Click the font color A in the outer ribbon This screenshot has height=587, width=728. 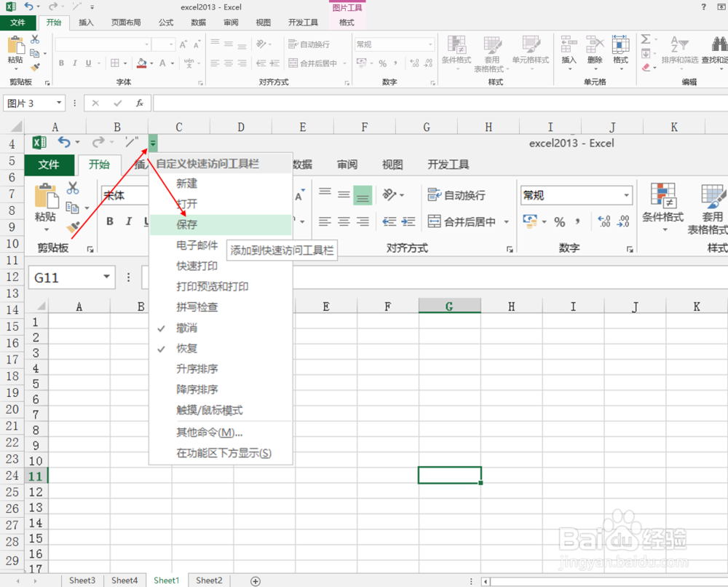pyautogui.click(x=162, y=63)
